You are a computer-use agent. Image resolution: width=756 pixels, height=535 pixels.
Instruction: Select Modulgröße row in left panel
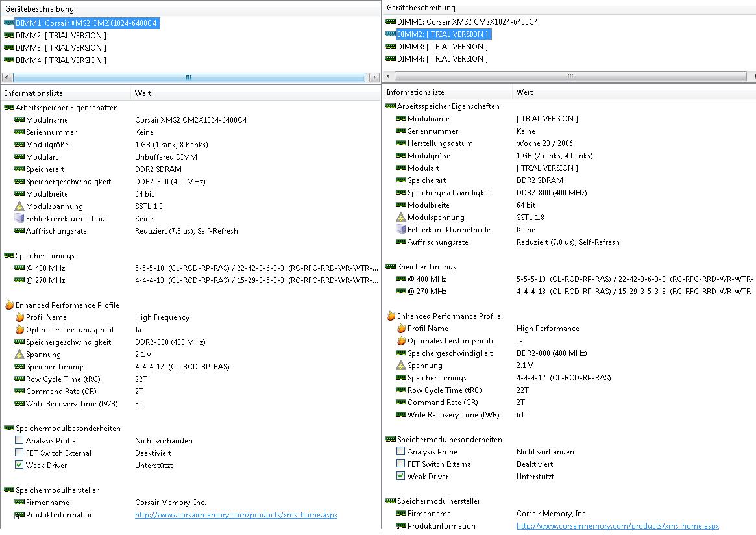pos(111,145)
